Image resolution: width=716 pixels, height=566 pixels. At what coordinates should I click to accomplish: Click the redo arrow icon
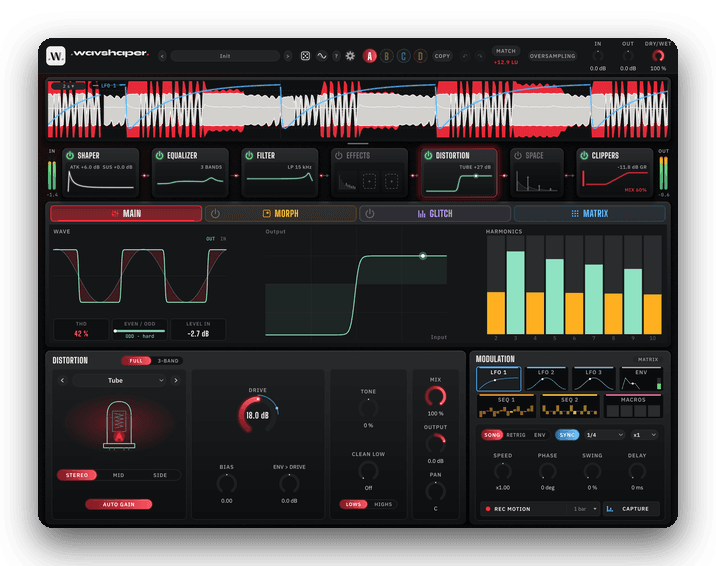479,56
